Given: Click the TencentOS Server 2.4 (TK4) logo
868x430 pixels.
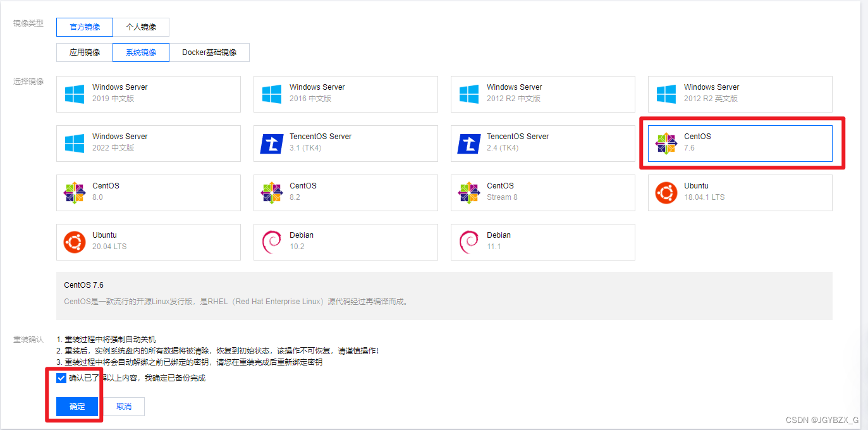Looking at the screenshot, I should point(469,144).
